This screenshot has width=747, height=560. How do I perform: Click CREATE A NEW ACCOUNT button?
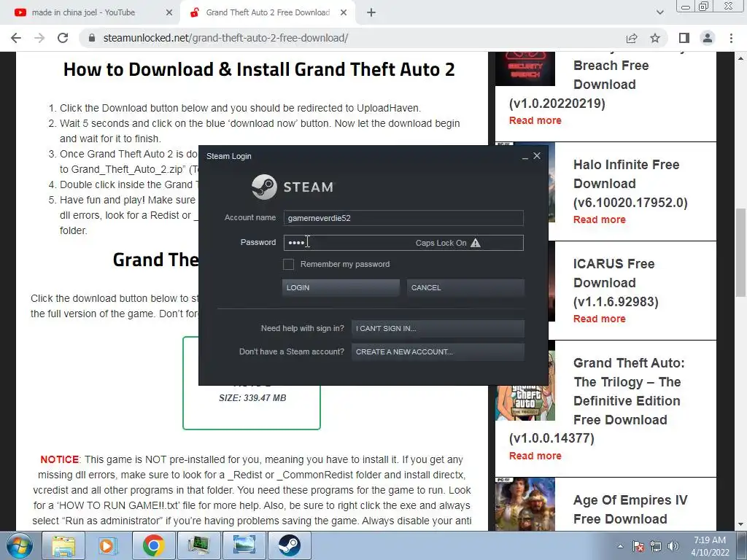(438, 352)
